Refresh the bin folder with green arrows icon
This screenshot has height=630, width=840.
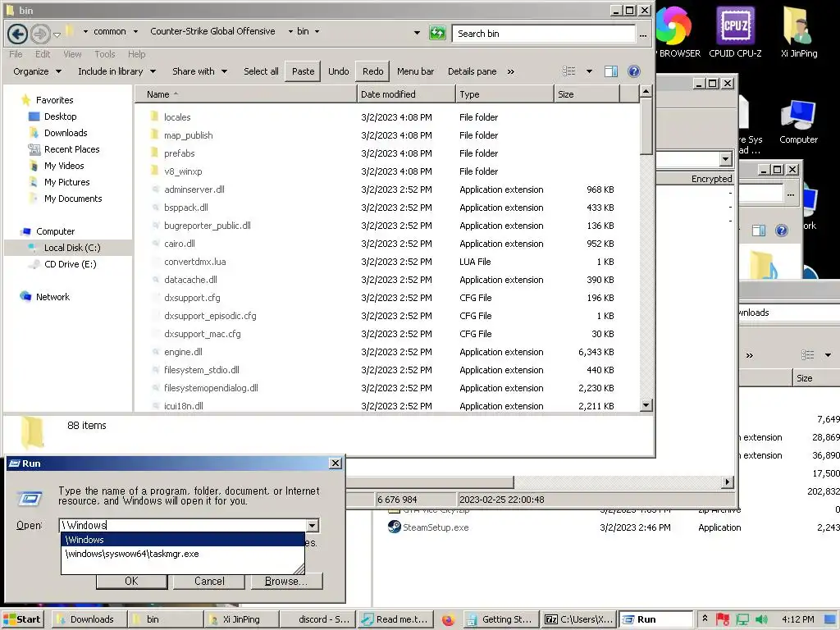438,33
